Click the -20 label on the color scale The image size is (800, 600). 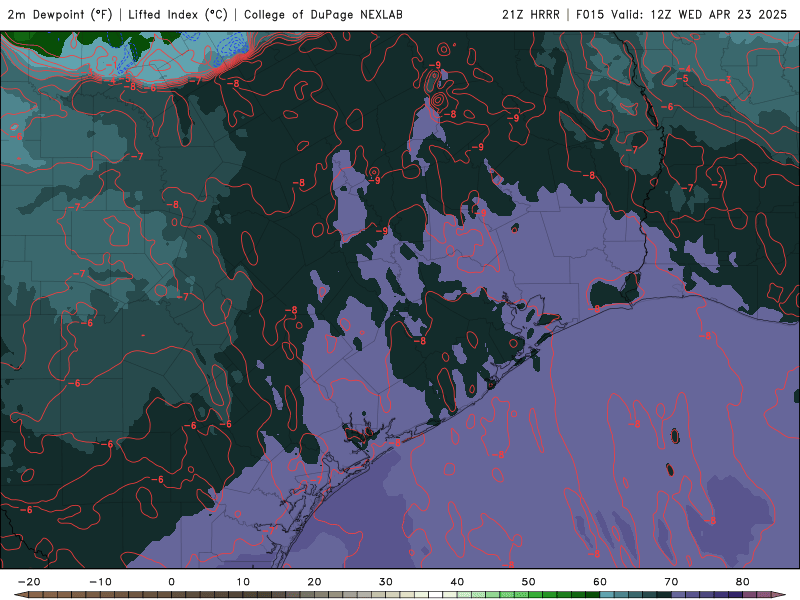[29, 582]
